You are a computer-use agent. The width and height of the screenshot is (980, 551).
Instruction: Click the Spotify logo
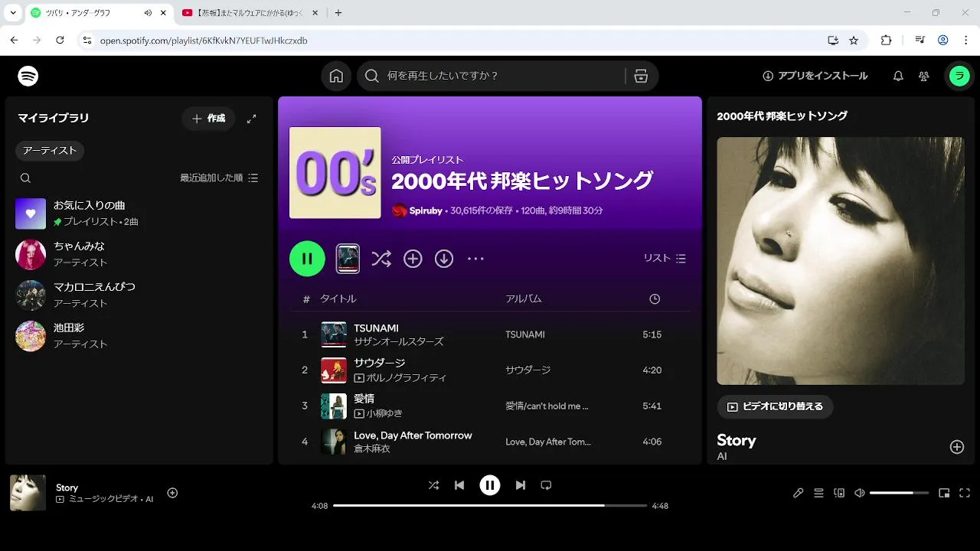pyautogui.click(x=28, y=76)
